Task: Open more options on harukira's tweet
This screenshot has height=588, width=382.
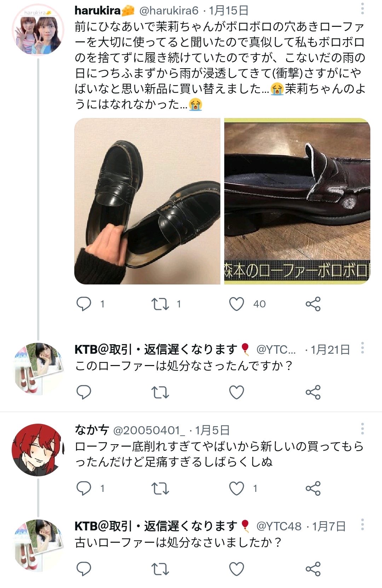Action: coord(363,9)
